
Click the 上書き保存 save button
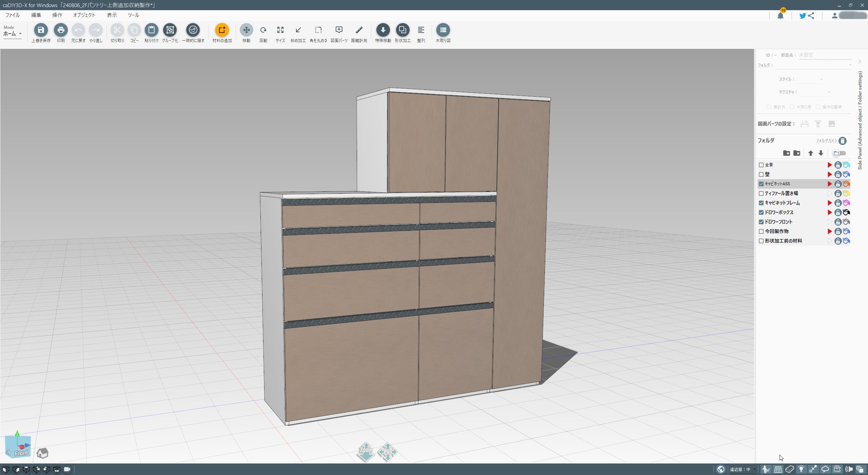[x=41, y=30]
